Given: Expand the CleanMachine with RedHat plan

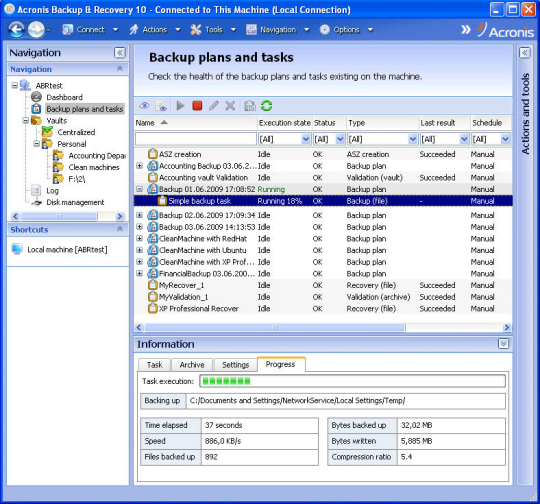Looking at the screenshot, I should coord(139,238).
